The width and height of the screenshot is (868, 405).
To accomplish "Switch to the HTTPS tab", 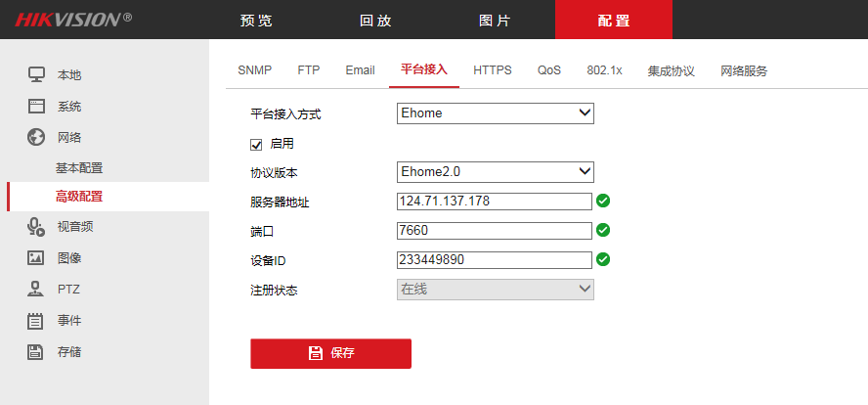I will point(492,70).
